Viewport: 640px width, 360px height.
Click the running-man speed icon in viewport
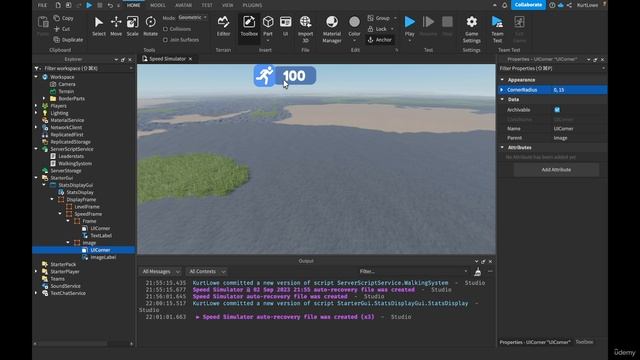(x=264, y=76)
